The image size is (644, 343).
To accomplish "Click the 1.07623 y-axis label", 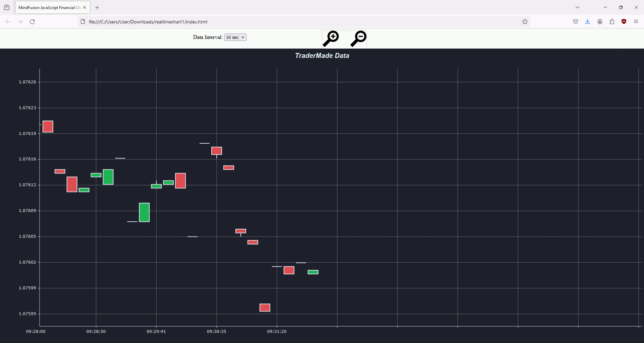I will [28, 108].
